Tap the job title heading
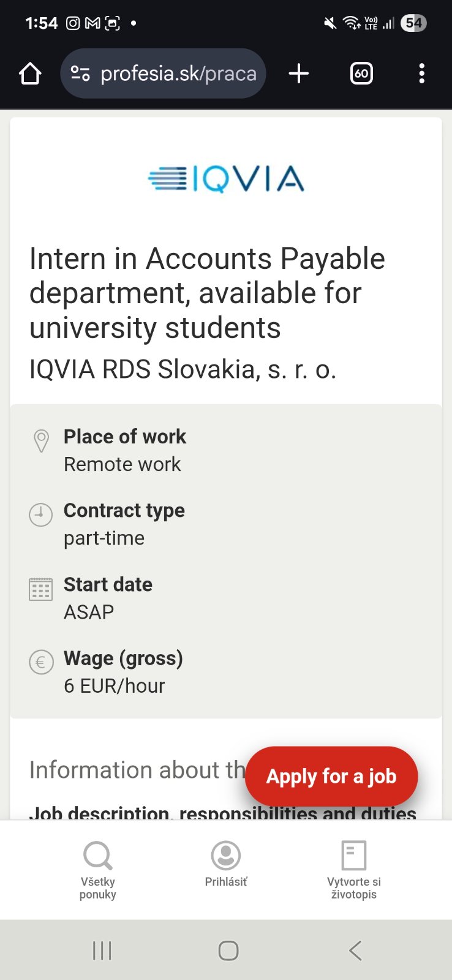The width and height of the screenshot is (452, 980). pyautogui.click(x=207, y=293)
